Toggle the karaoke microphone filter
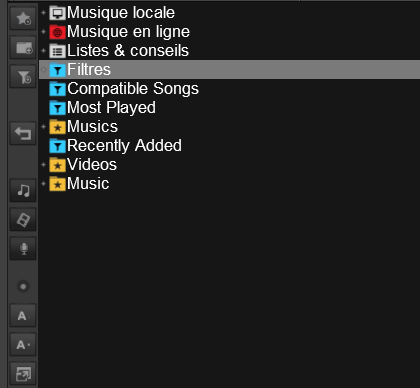The image size is (420, 388). tap(23, 249)
